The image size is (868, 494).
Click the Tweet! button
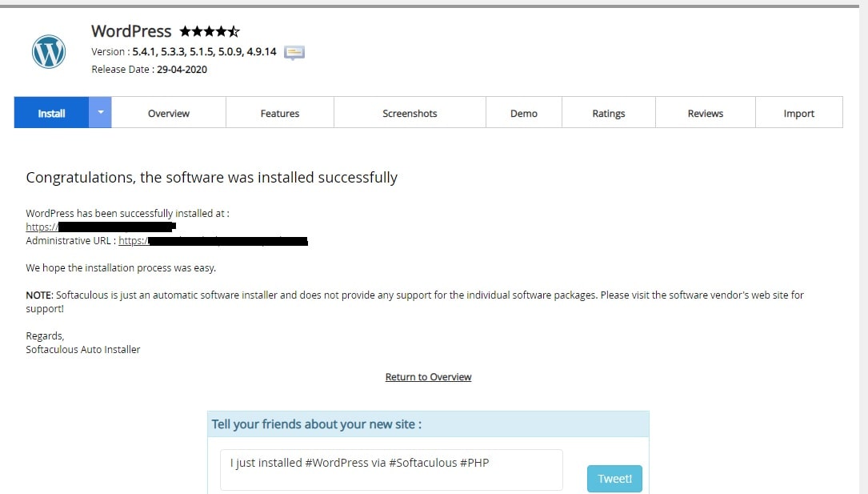pyautogui.click(x=614, y=479)
